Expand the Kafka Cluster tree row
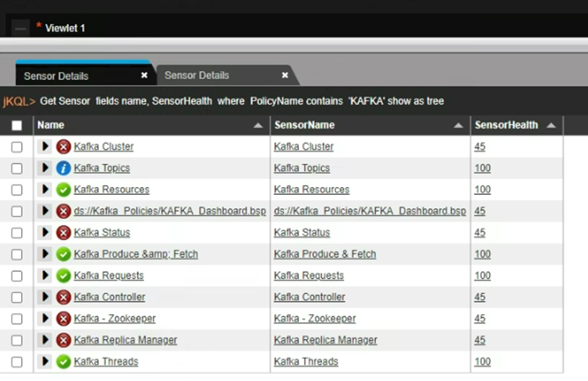Image resolution: width=588 pixels, height=381 pixels. [x=45, y=146]
